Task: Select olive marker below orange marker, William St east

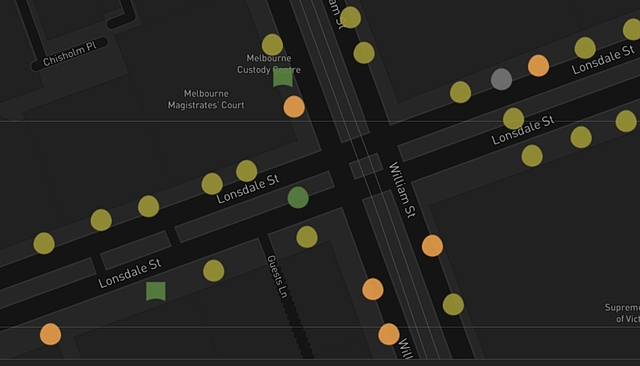Action: click(x=453, y=304)
